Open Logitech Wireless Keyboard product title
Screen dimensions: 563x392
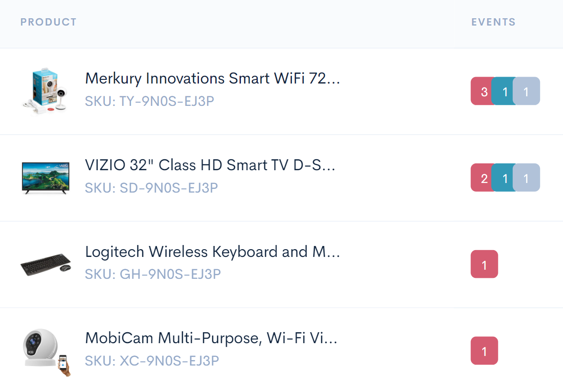coord(213,252)
